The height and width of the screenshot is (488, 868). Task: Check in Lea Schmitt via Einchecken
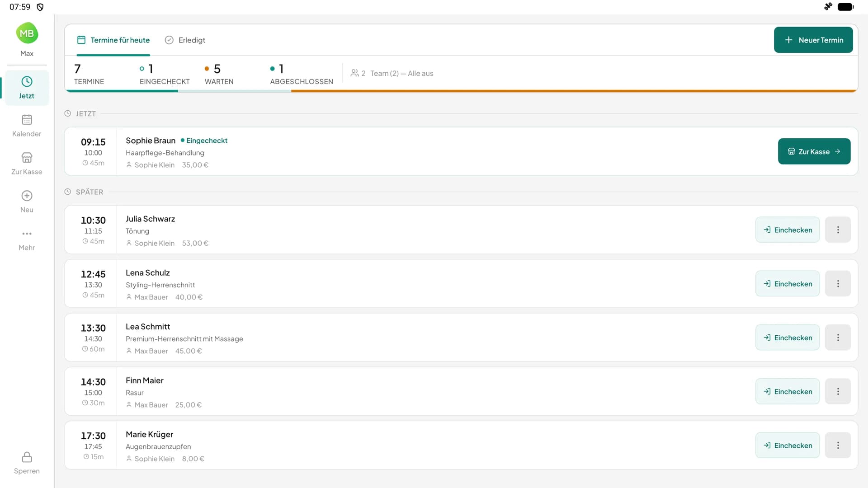(x=787, y=337)
